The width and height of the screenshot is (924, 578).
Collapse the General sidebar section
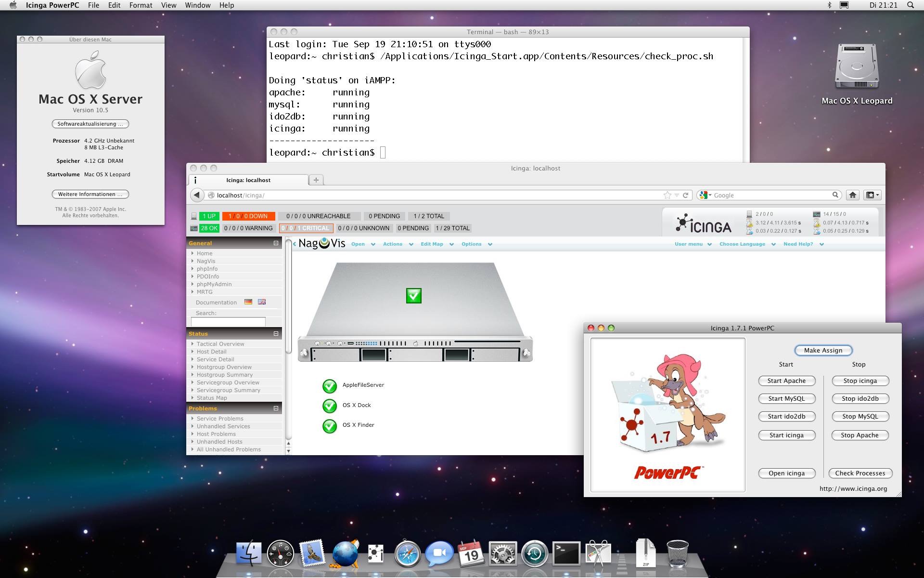click(276, 243)
